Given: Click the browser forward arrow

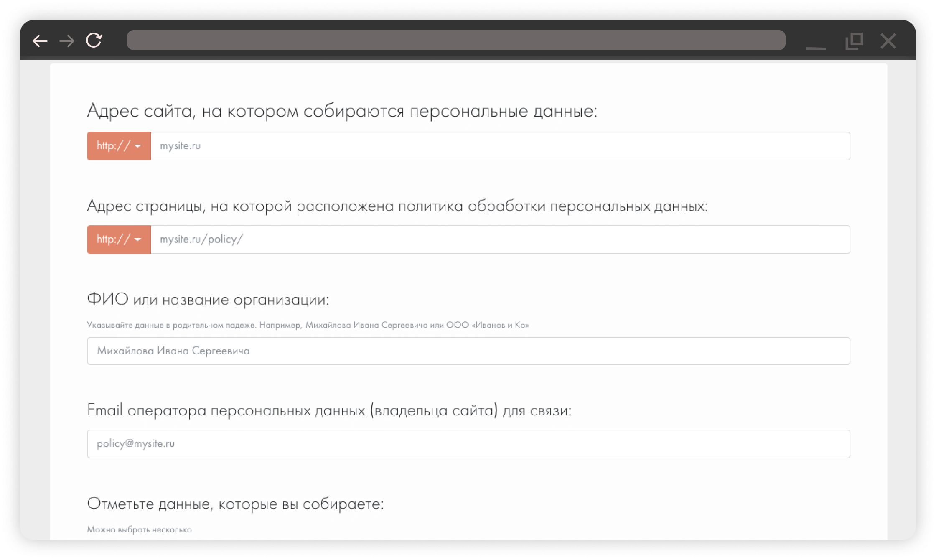Looking at the screenshot, I should [67, 41].
